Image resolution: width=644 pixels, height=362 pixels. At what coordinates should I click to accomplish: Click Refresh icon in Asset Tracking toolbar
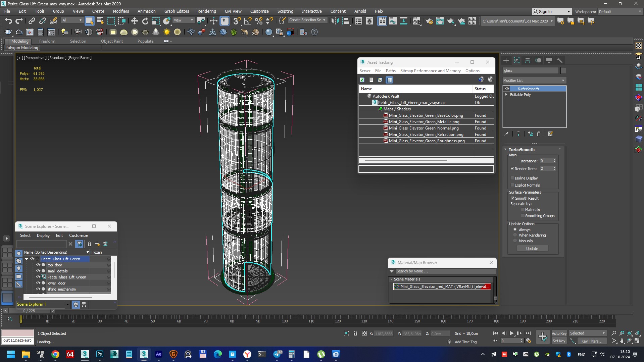click(x=362, y=80)
